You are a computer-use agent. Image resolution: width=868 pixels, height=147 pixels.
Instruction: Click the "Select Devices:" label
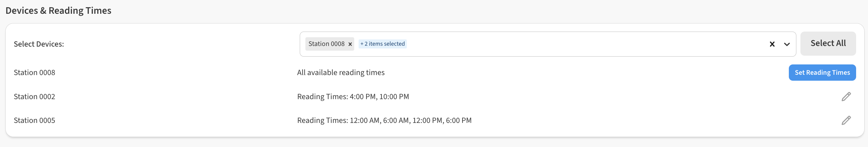click(x=39, y=44)
